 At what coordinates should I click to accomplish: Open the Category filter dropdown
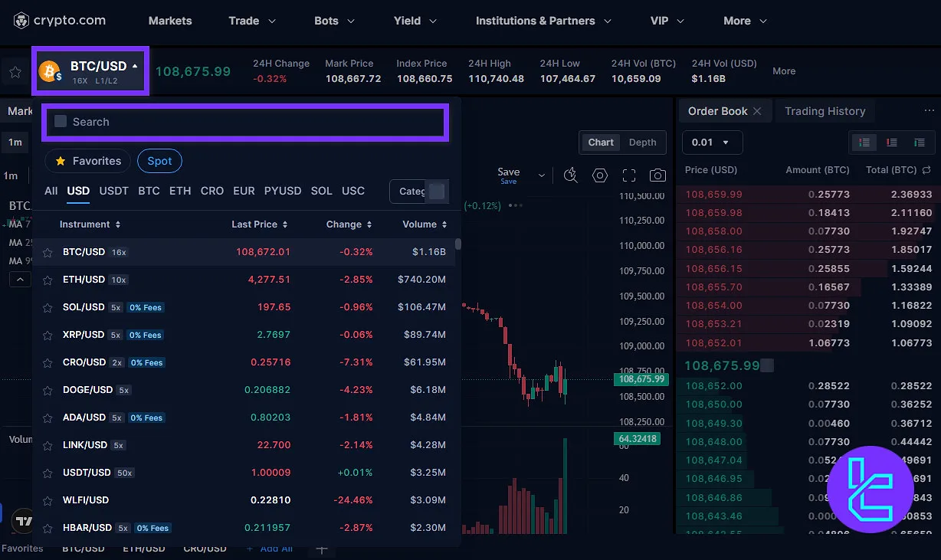(418, 191)
